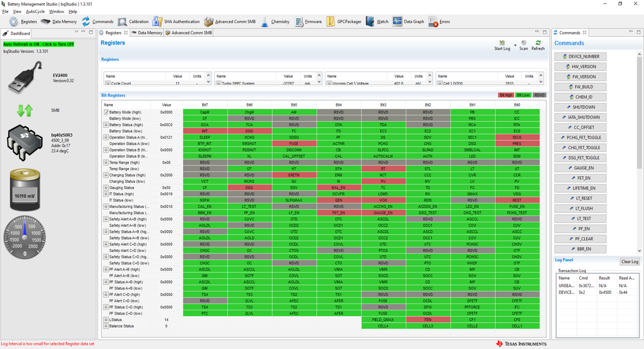The height and width of the screenshot is (349, 644).
Task: Turn off Auto Refresh in DashBoard
Action: [38, 44]
